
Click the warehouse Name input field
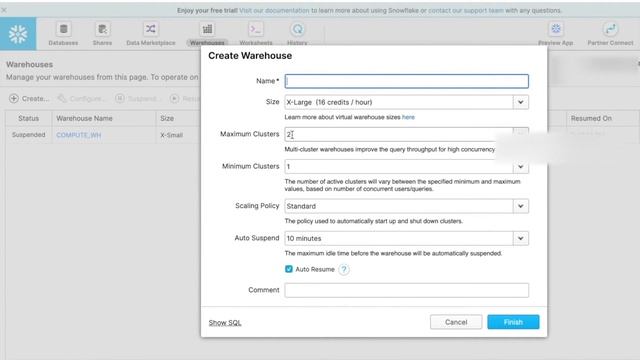407,81
